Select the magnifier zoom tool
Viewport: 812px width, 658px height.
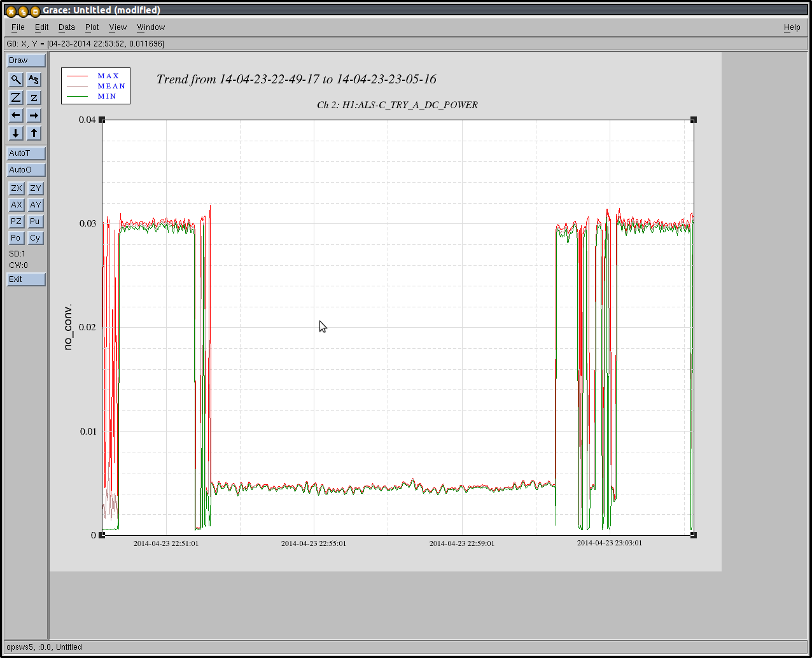[x=16, y=80]
